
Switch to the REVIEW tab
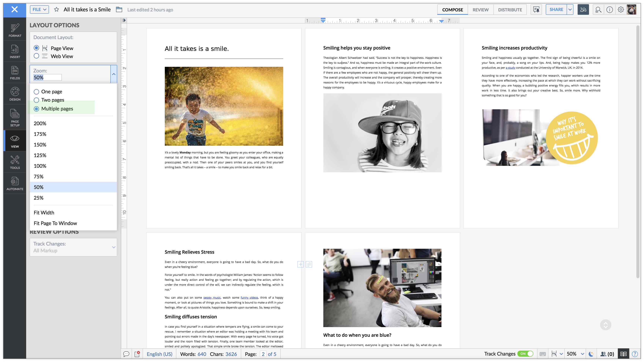point(481,9)
